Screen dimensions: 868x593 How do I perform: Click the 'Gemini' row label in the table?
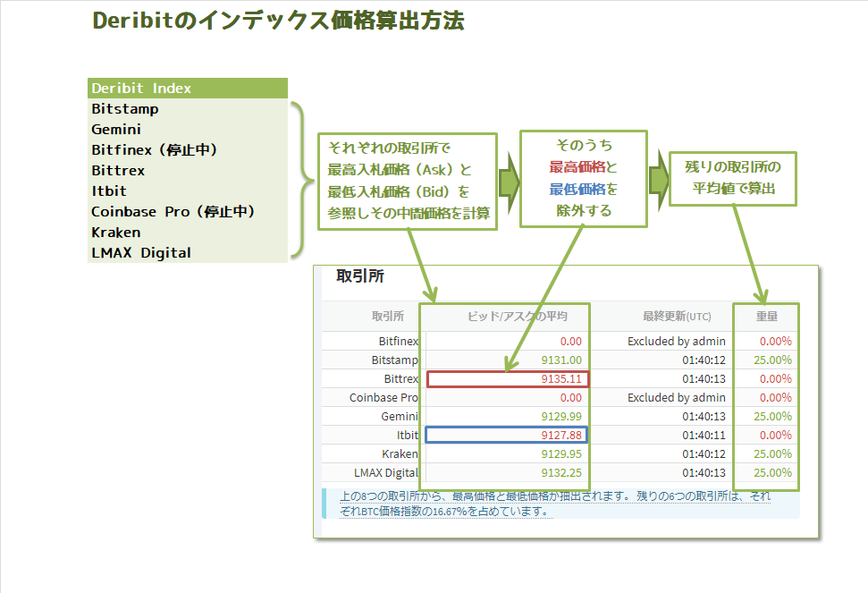tap(400, 417)
